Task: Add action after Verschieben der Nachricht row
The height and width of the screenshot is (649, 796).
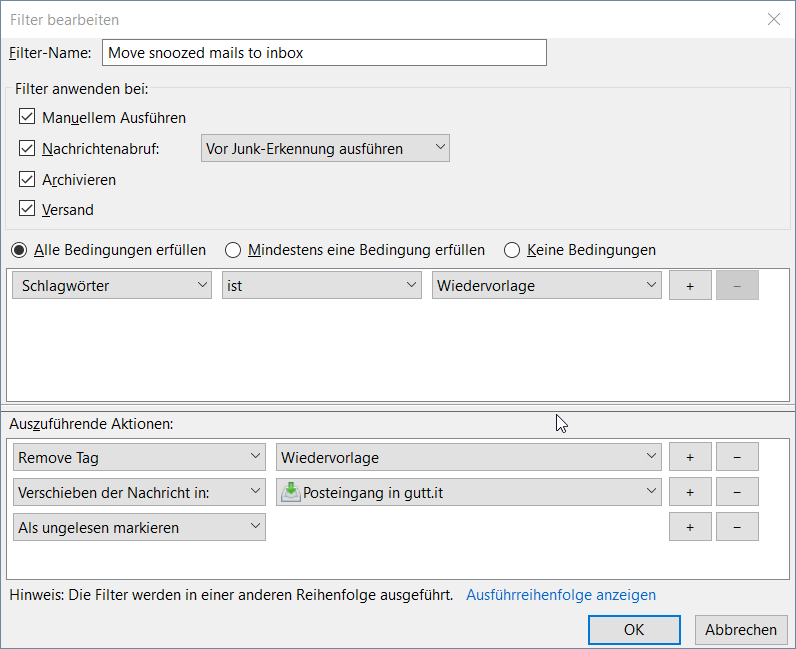Action: (x=690, y=492)
